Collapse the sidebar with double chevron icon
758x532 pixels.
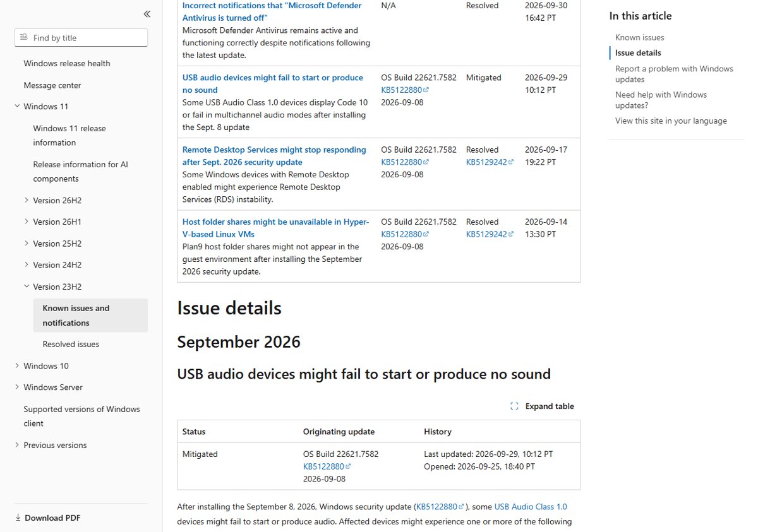(x=147, y=14)
